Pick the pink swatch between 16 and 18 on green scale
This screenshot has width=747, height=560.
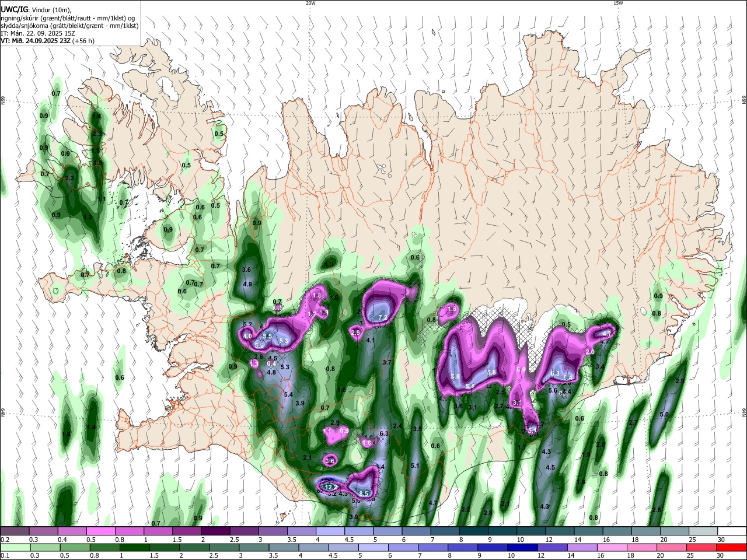point(612,547)
